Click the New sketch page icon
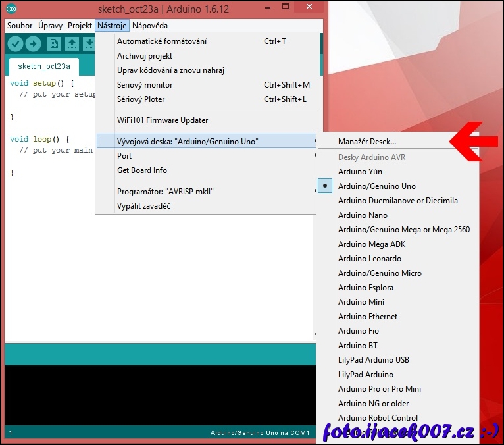 [x=54, y=43]
